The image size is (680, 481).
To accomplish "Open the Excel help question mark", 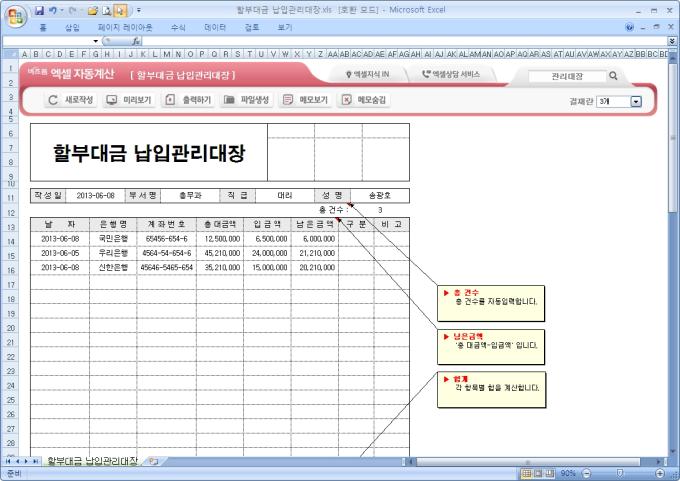I will coord(629,27).
